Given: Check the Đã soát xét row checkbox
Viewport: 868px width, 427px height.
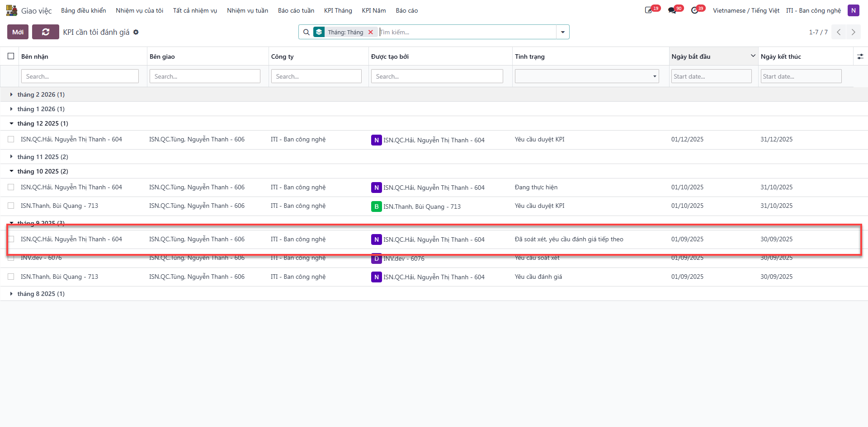Looking at the screenshot, I should click(x=11, y=239).
